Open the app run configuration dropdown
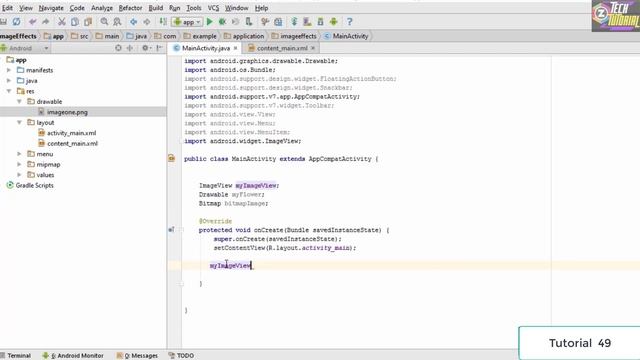 (187, 22)
